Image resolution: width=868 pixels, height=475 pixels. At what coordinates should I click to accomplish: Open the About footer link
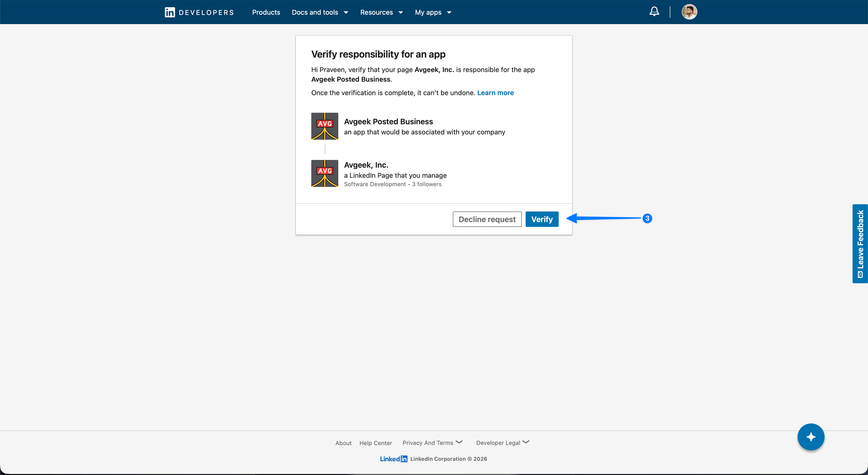(343, 443)
